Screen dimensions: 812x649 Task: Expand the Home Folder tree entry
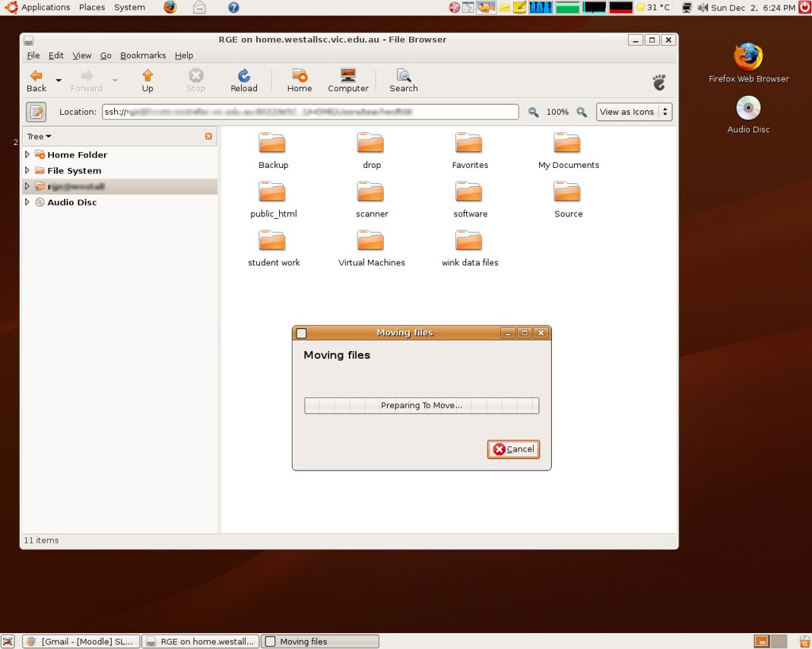[25, 155]
